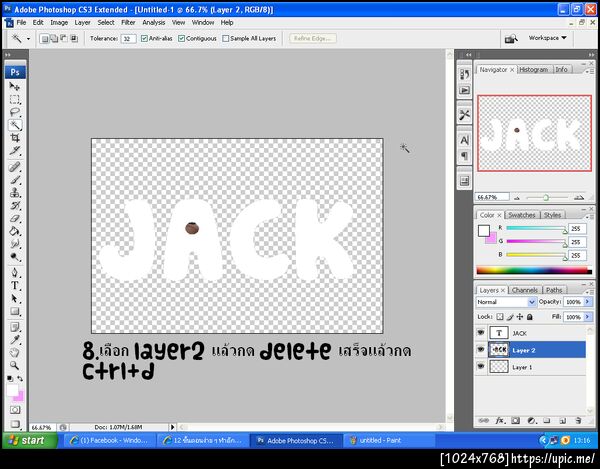Open the Normal blend mode dropdown

click(505, 302)
